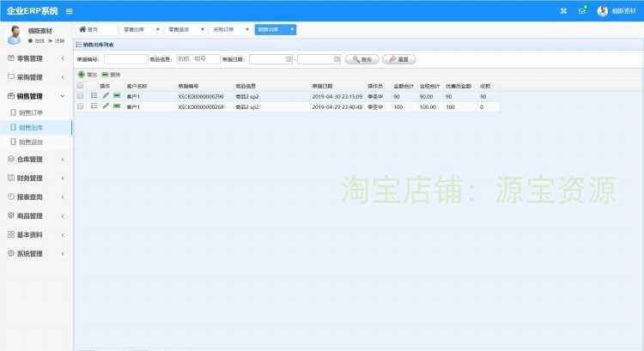Open 销售退货 submenu item
This screenshot has height=351, width=644.
click(x=31, y=142)
